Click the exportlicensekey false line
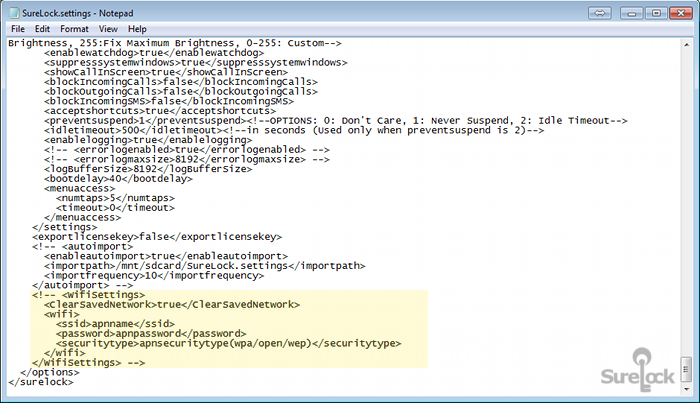The height and width of the screenshot is (403, 700). (157, 237)
